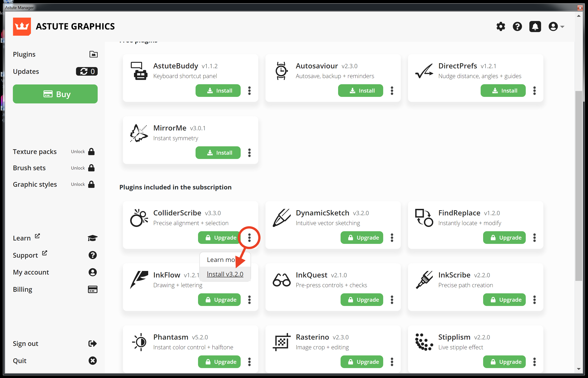Click the help question mark icon in header
This screenshot has width=588, height=378.
click(x=517, y=26)
